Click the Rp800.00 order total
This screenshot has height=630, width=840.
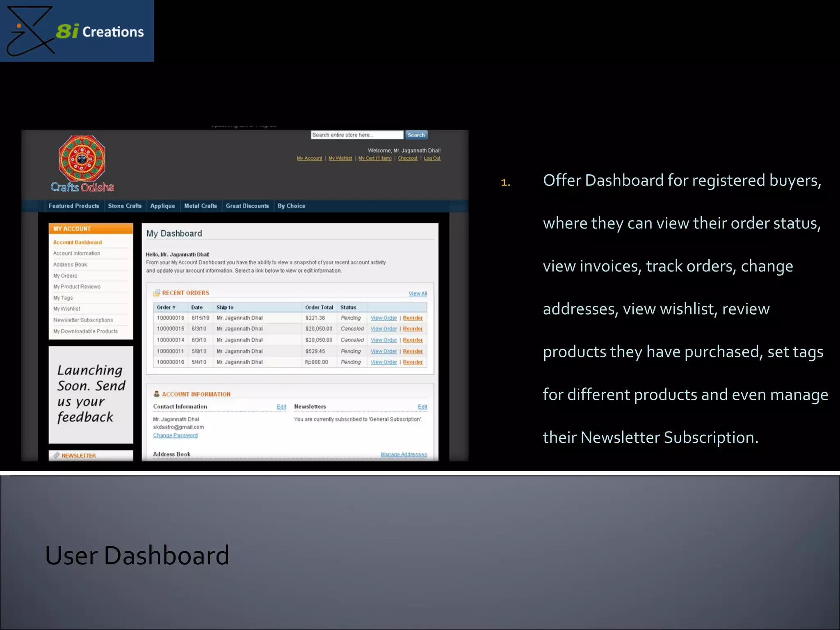coord(316,362)
